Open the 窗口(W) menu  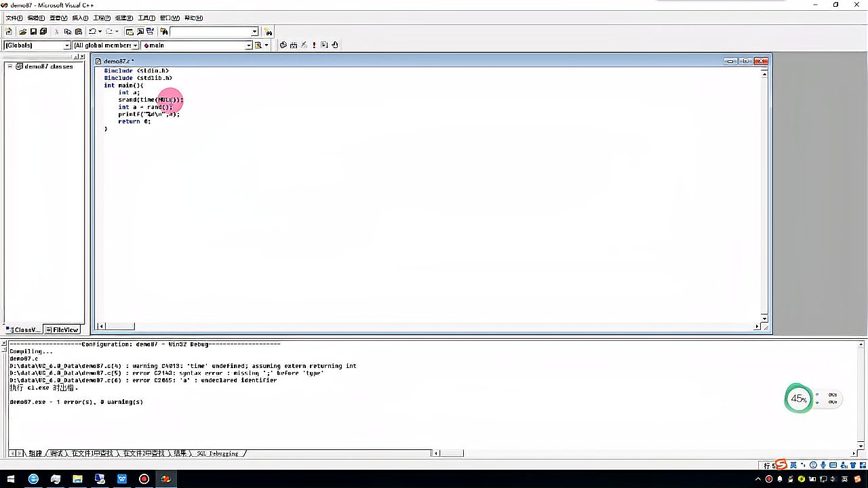pyautogui.click(x=170, y=18)
